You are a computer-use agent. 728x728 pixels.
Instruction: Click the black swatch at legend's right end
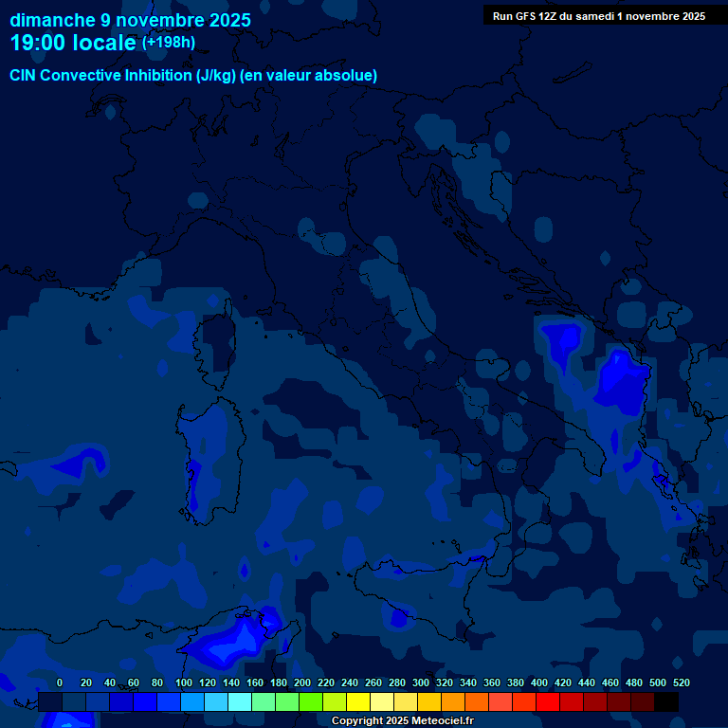(x=666, y=702)
